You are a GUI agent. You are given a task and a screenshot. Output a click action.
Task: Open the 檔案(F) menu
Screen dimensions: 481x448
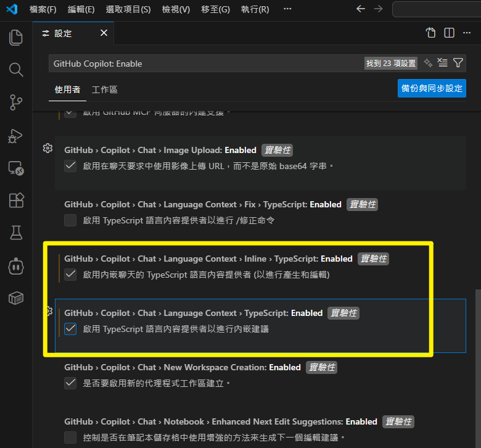(x=43, y=9)
